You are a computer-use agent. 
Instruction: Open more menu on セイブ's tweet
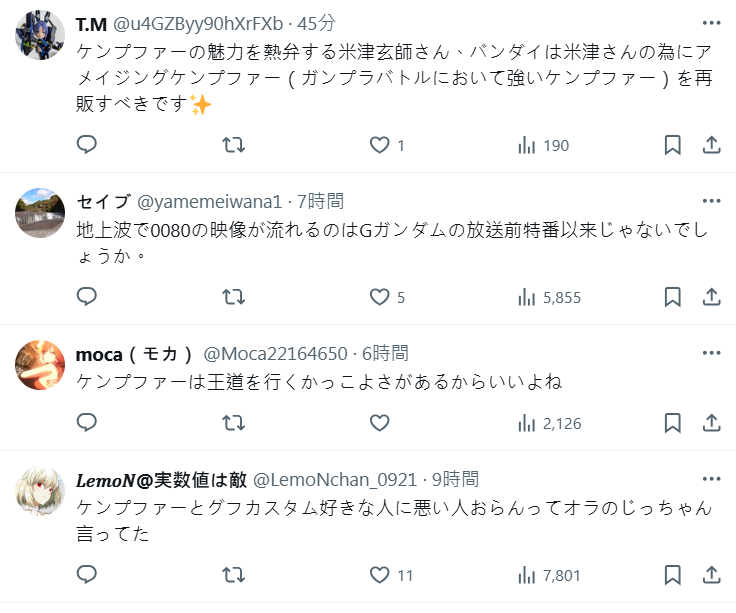click(711, 201)
